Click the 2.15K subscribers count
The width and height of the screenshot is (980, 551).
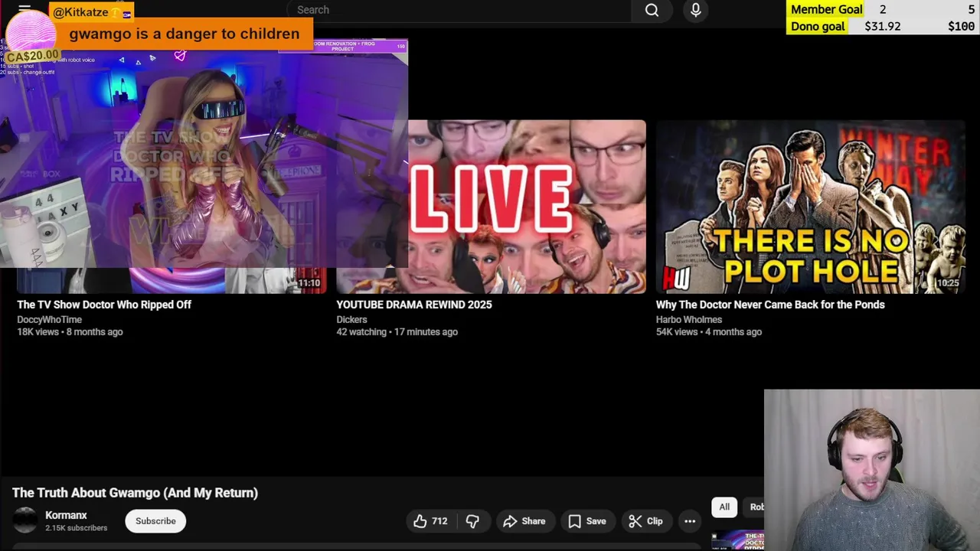tap(76, 528)
